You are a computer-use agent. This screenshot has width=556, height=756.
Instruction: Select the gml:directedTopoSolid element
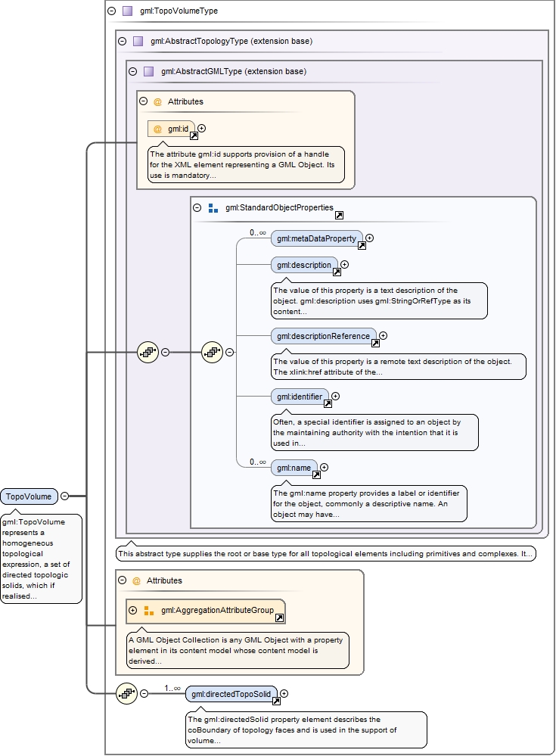coord(231,694)
